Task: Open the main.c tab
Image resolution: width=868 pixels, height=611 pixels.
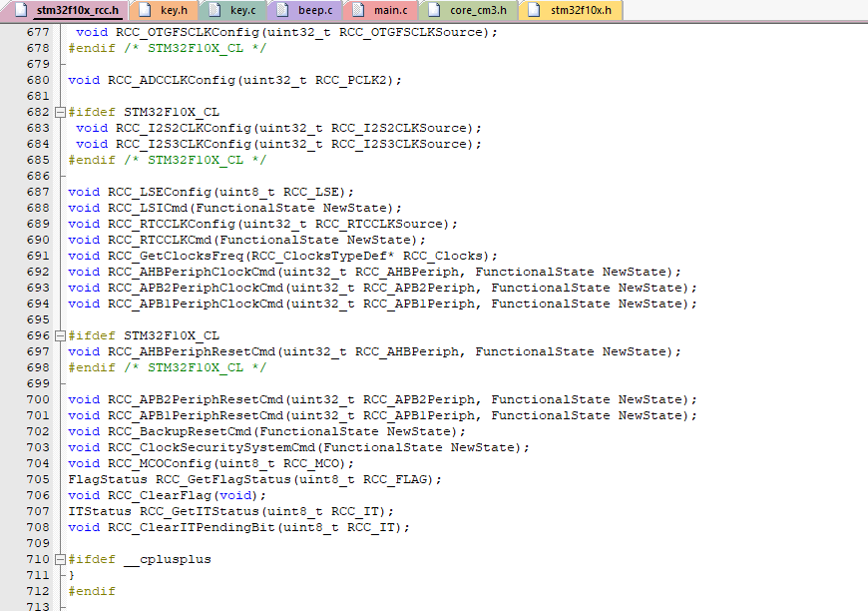Action: 381,11
